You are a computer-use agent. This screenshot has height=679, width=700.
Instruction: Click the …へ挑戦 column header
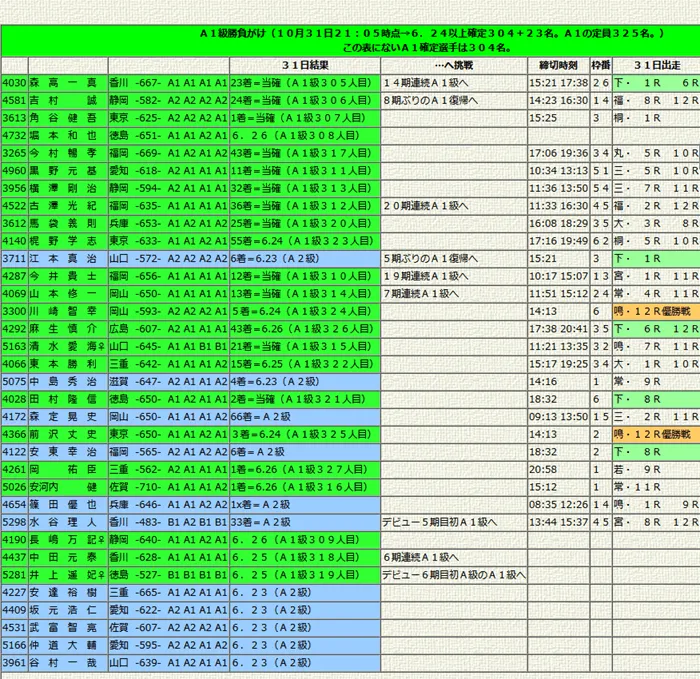point(453,65)
